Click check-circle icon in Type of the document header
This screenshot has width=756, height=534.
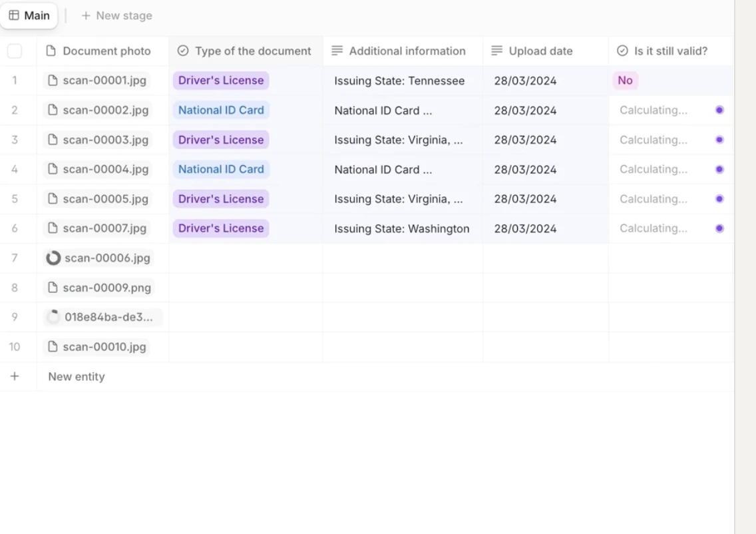click(183, 51)
